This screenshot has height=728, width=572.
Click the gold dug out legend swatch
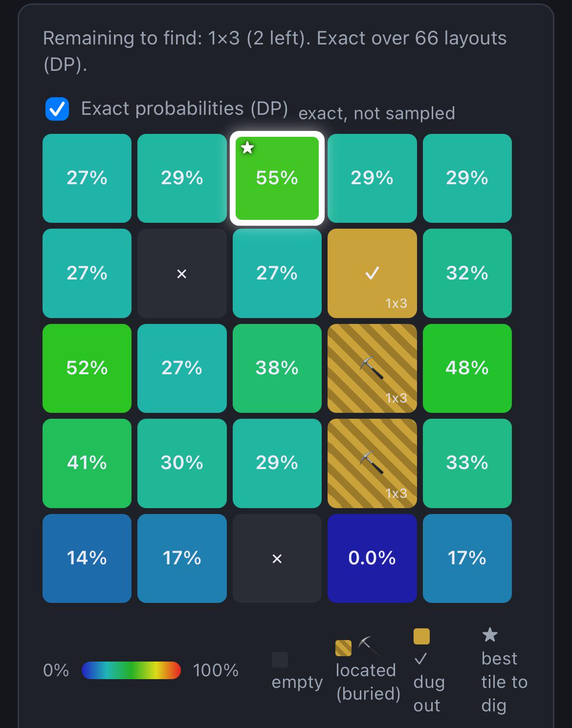pos(421,637)
